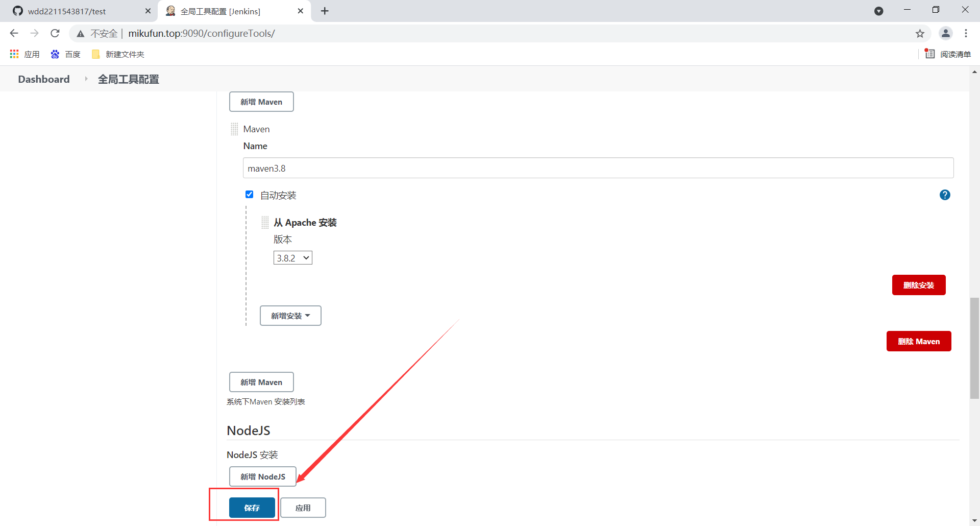
Task: Open the Maven 版本 3.8.2 dropdown
Action: click(292, 258)
